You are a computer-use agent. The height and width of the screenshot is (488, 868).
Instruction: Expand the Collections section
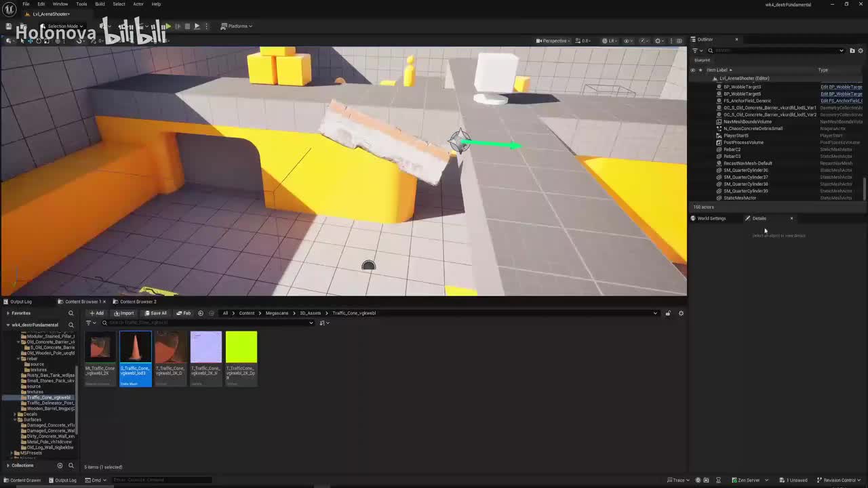(8, 466)
